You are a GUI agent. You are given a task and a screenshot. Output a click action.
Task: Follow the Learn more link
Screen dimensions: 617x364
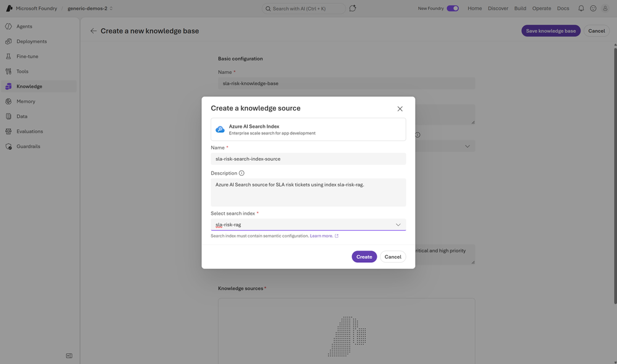pyautogui.click(x=324, y=236)
